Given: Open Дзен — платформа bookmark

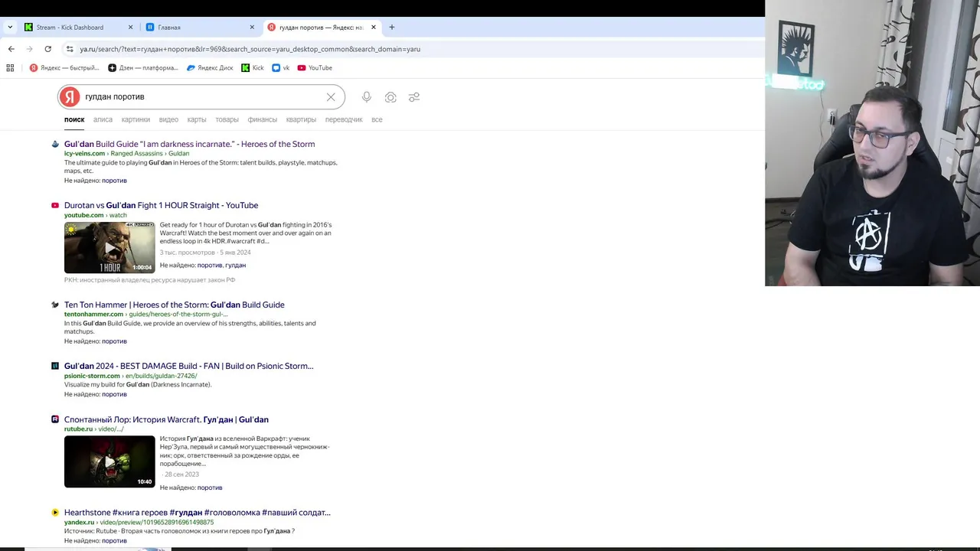Looking at the screenshot, I should coord(143,68).
